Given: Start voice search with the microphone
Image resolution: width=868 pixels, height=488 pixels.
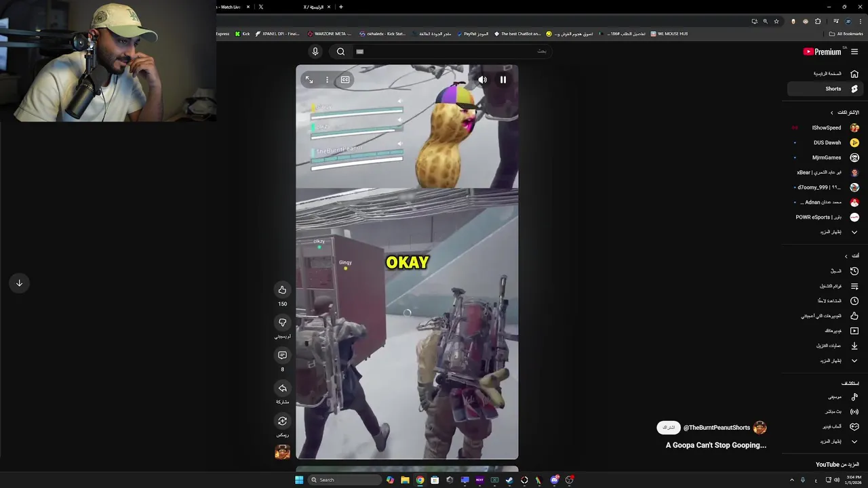Looking at the screenshot, I should pyautogui.click(x=315, y=52).
